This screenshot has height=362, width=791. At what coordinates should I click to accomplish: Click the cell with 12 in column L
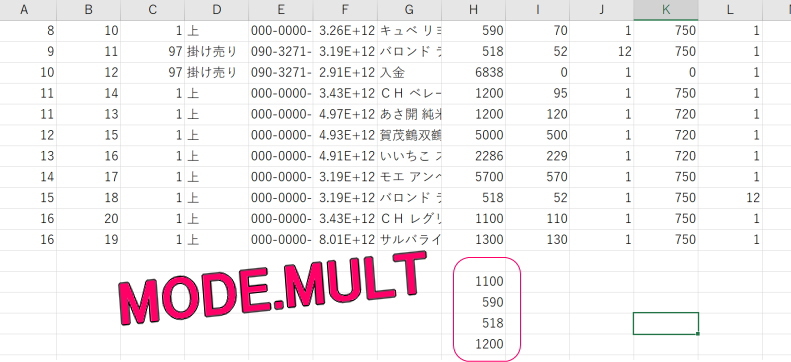(x=730, y=198)
